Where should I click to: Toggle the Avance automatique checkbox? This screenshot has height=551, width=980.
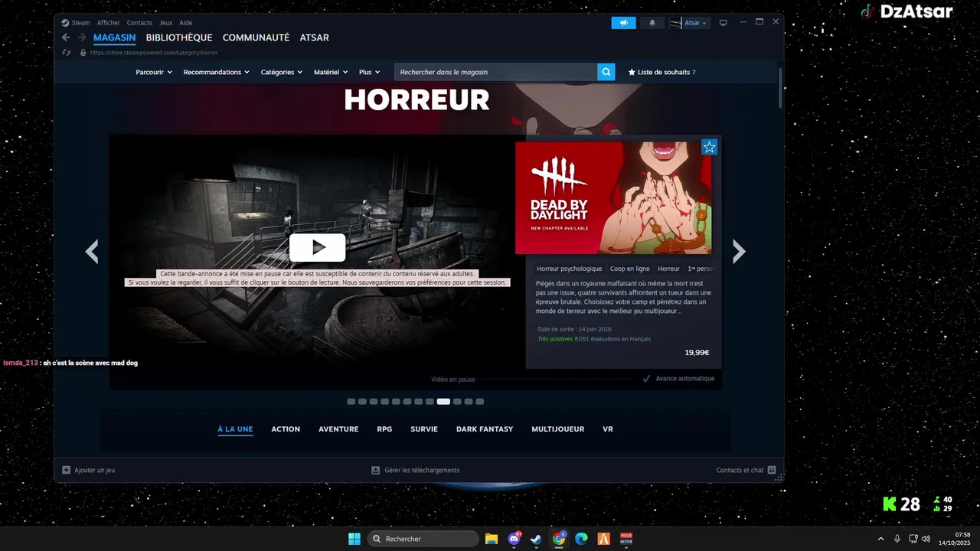pos(646,378)
